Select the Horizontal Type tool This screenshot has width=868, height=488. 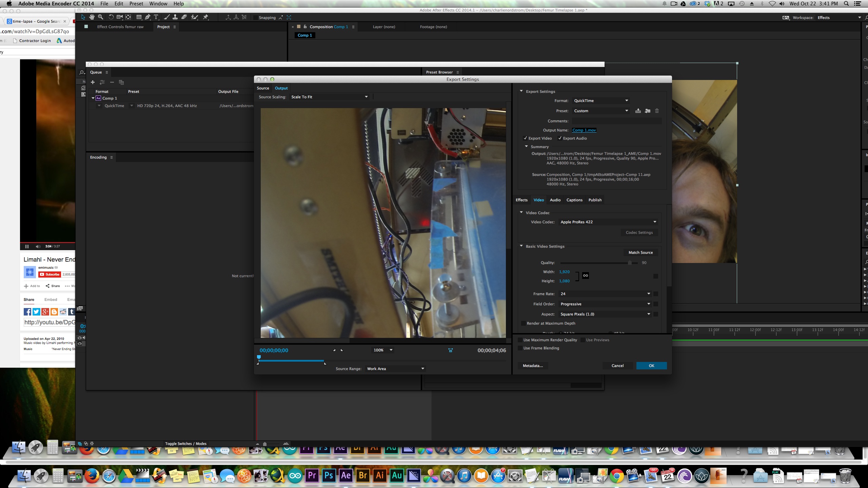(156, 17)
